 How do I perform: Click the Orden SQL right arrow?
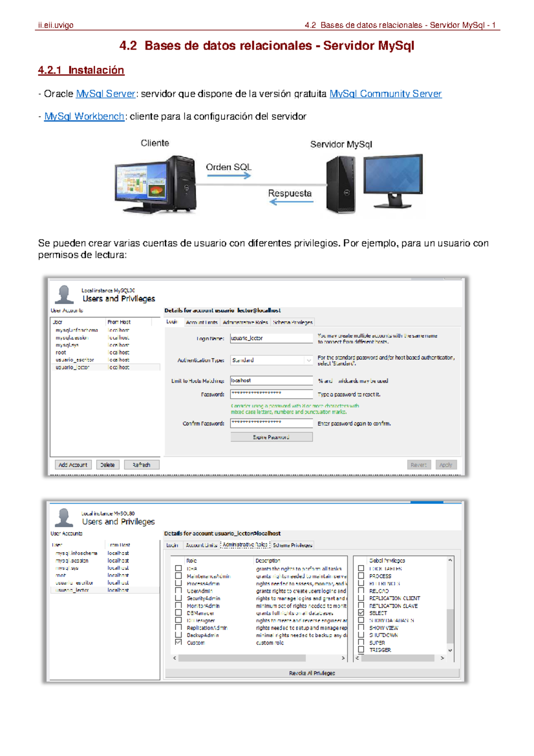(x=229, y=176)
